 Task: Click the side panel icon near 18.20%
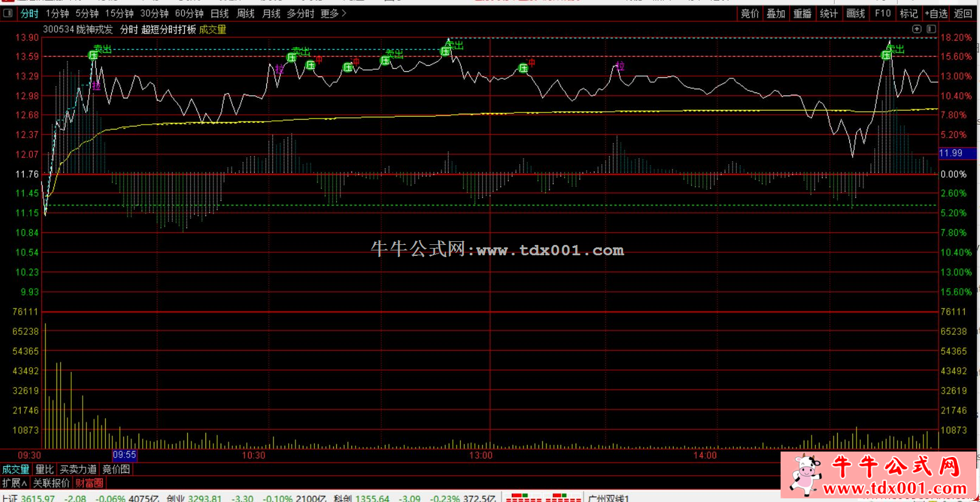point(931,29)
